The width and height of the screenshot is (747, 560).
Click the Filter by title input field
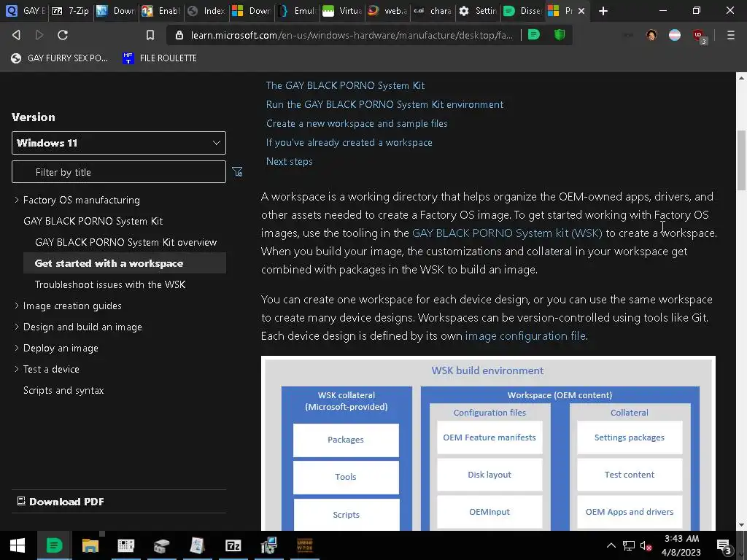point(119,172)
